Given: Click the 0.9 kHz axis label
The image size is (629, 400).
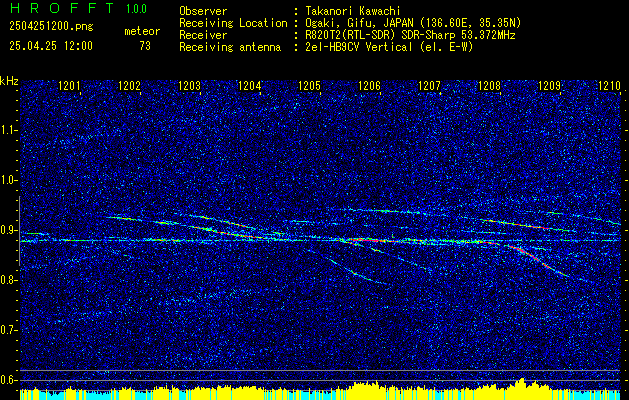Looking at the screenshot, I should point(9,230).
